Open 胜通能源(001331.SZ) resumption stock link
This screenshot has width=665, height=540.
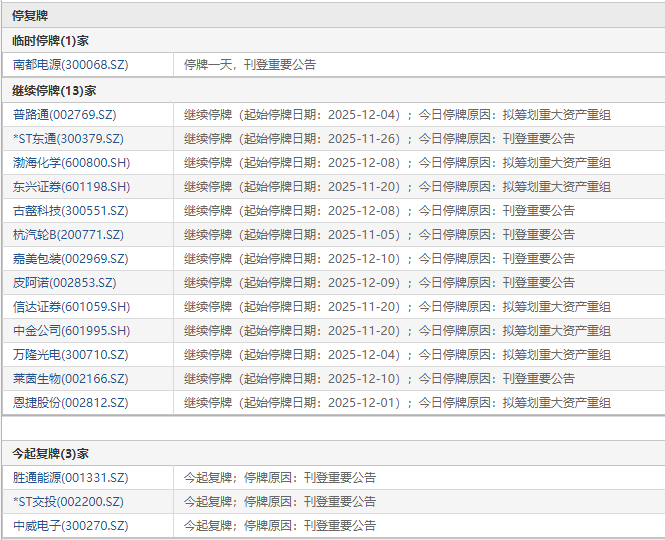pos(71,478)
